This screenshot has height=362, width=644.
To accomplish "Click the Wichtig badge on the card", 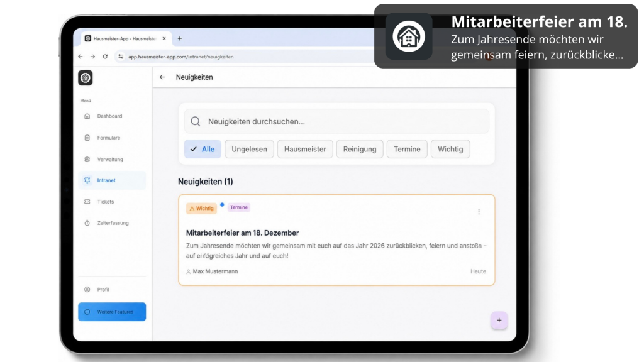I will [201, 209].
